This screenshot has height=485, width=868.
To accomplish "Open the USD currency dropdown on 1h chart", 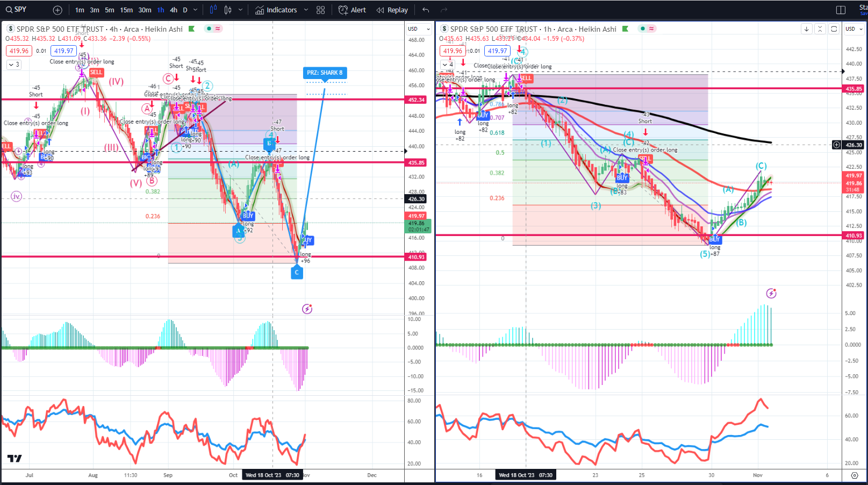I will pyautogui.click(x=853, y=29).
